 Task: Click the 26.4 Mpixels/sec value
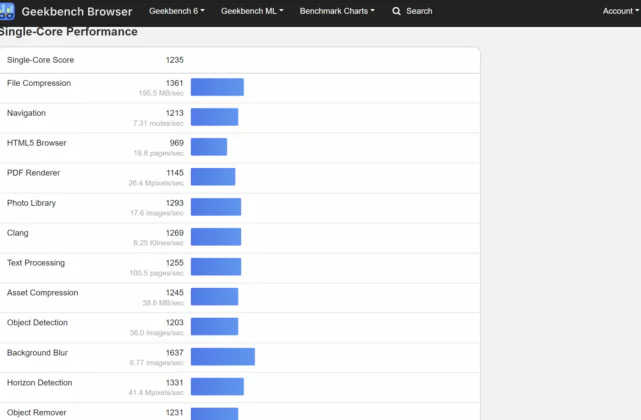point(156,183)
